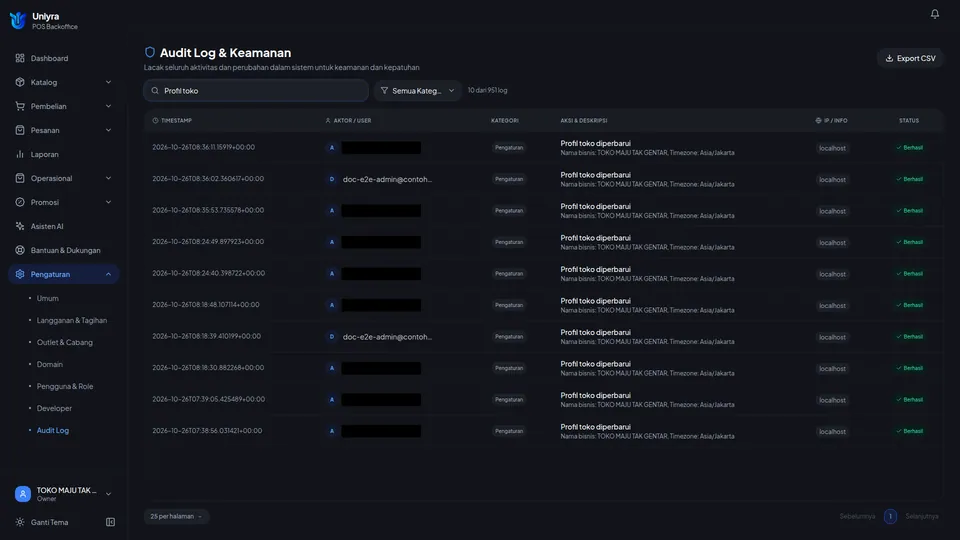Click the D avatar in 08:36:02 row
Image resolution: width=960 pixels, height=540 pixels.
pyautogui.click(x=332, y=179)
